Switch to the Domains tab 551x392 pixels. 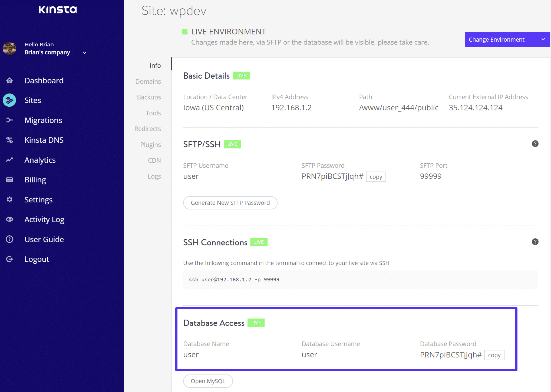pyautogui.click(x=148, y=82)
